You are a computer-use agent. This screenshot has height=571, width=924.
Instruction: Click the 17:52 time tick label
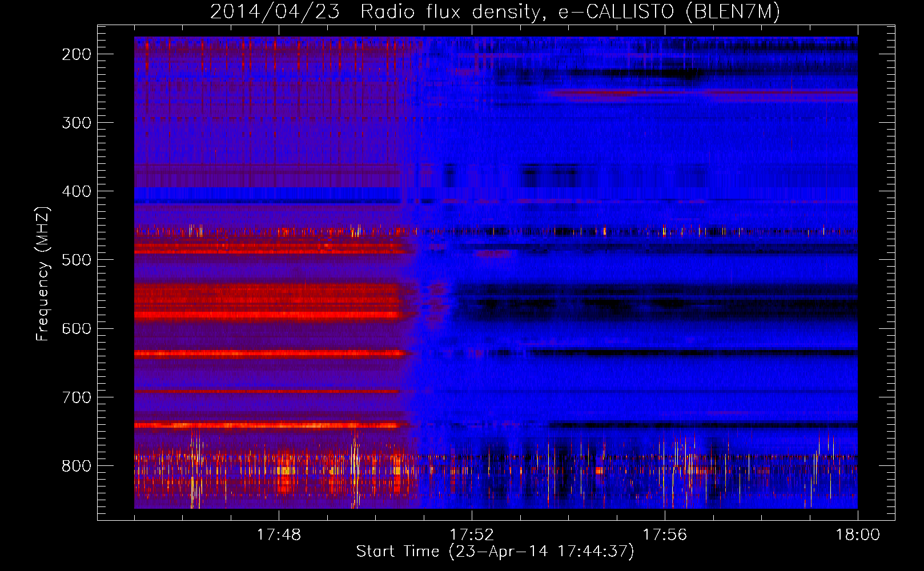472,534
